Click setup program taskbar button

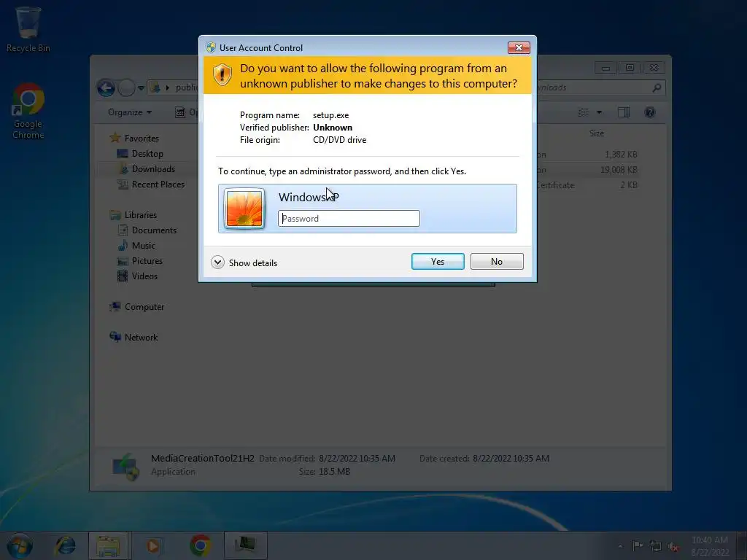tap(246, 545)
